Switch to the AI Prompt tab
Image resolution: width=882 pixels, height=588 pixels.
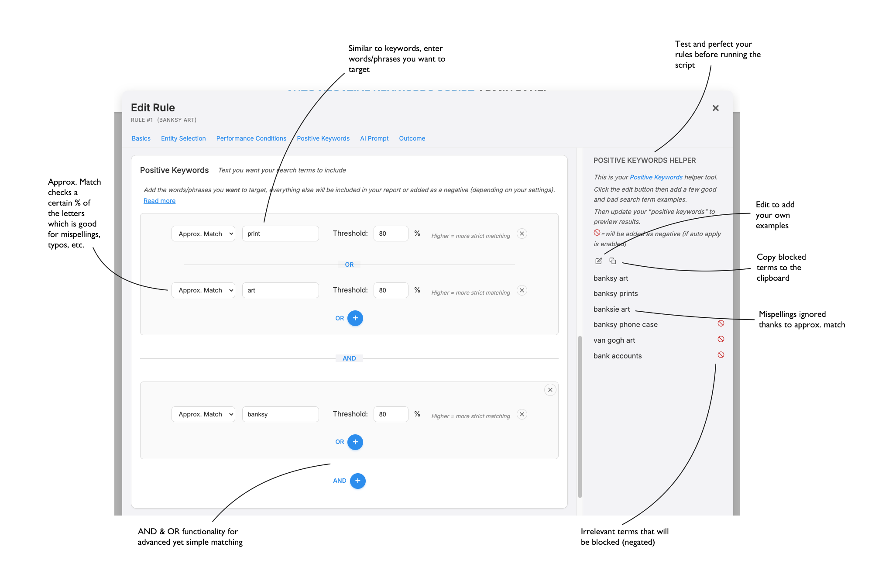(374, 138)
